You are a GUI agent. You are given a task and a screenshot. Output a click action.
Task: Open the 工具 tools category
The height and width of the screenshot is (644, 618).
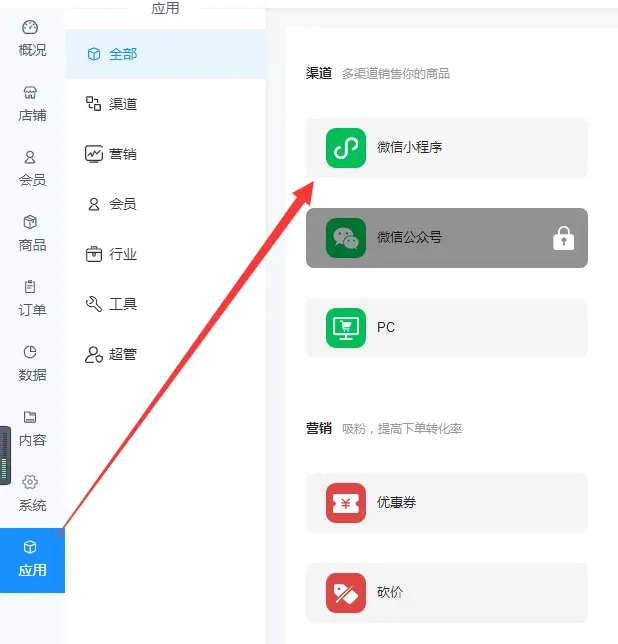pos(165,304)
